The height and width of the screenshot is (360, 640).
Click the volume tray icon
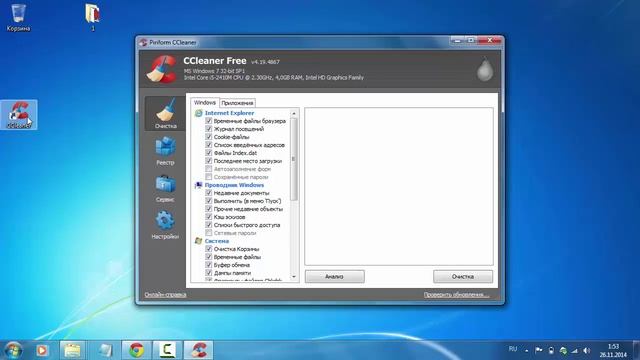587,350
